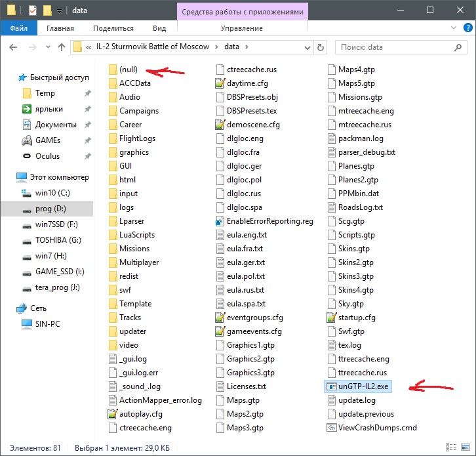Screen dimensions: 476x456
Task: Expand breadcrumb chevron after Battle of Moscow
Action: 216,47
